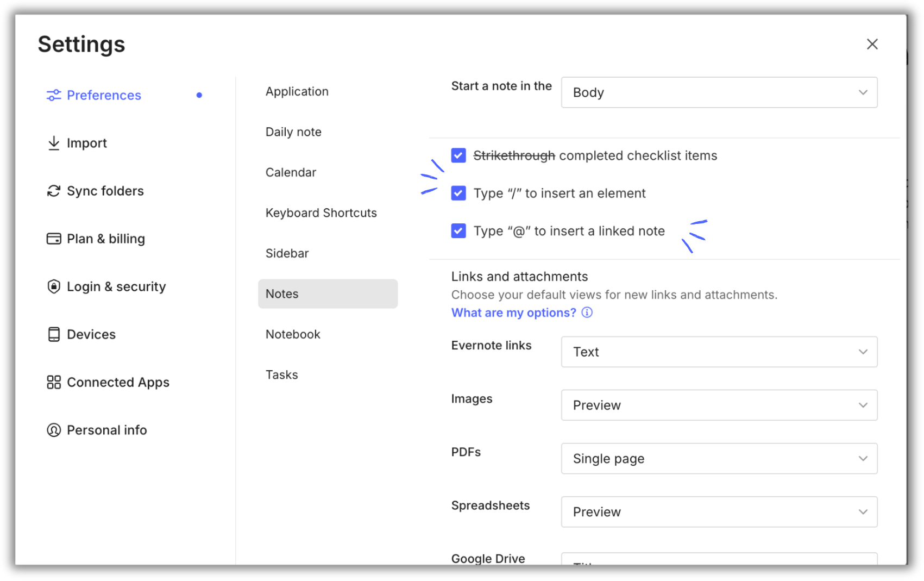Image resolution: width=924 pixels, height=581 pixels.
Task: Click the Devices phone icon
Action: tap(53, 334)
